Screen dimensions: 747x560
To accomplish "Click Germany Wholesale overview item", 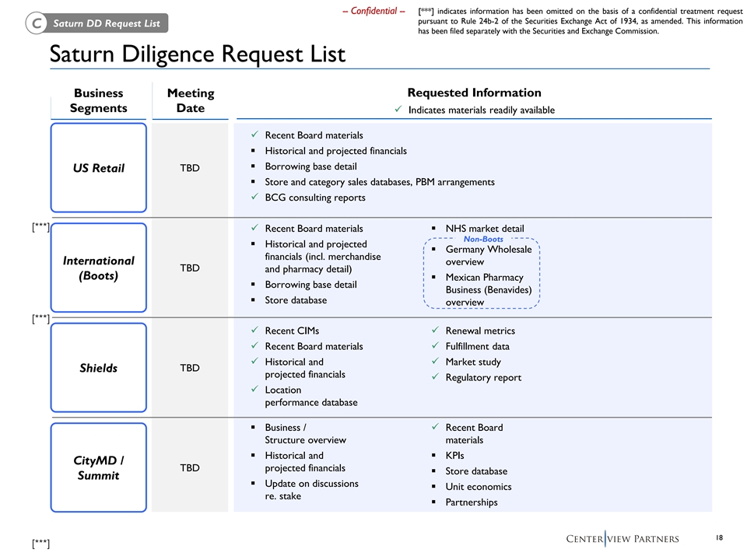I will tap(489, 255).
